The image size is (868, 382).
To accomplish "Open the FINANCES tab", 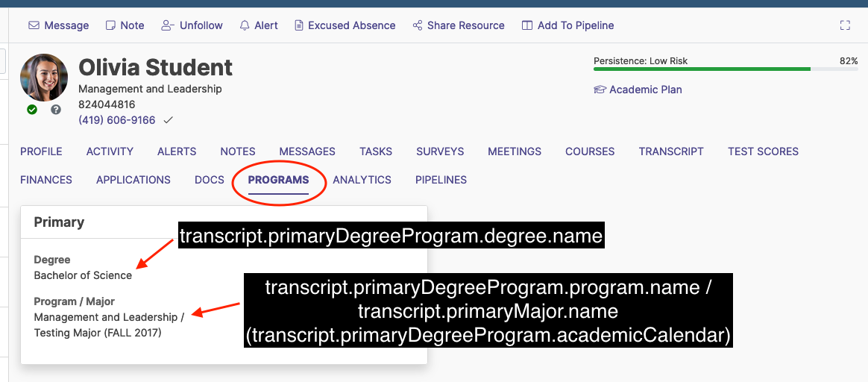I will point(46,179).
